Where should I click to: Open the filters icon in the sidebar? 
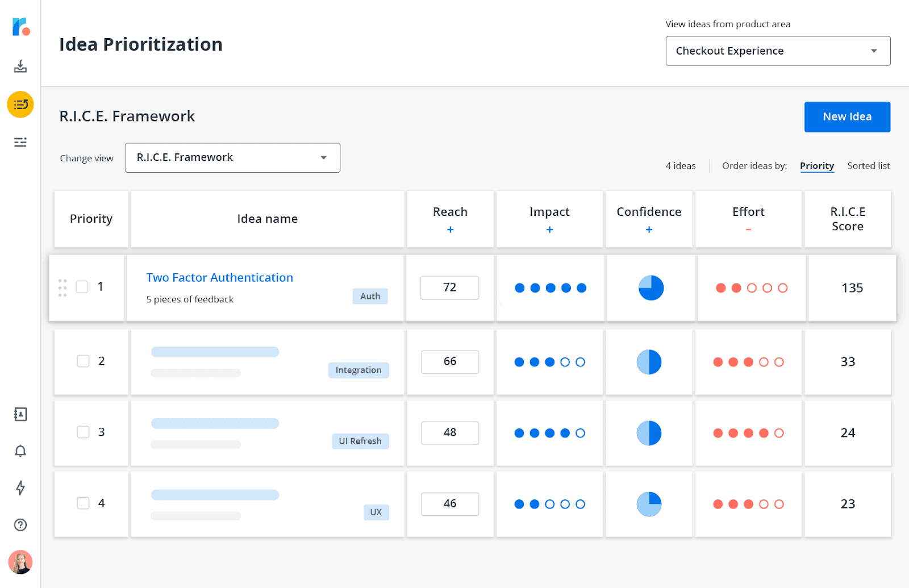pyautogui.click(x=20, y=142)
